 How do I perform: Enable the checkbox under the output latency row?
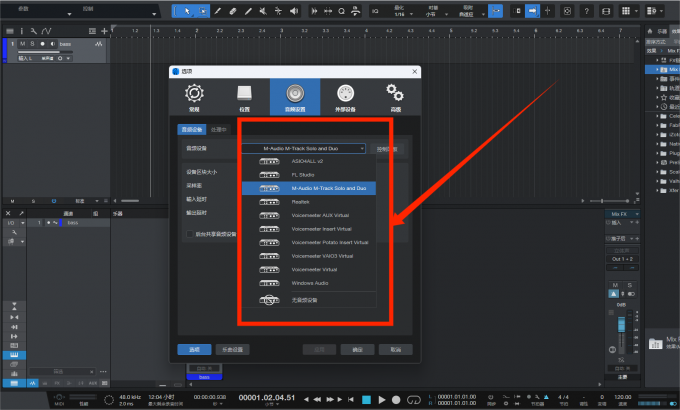coord(190,234)
